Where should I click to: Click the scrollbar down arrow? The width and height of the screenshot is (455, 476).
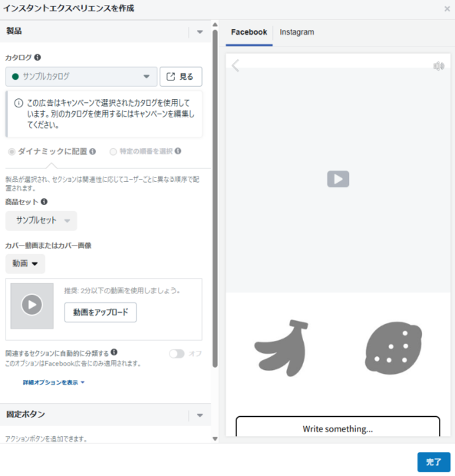215,438
